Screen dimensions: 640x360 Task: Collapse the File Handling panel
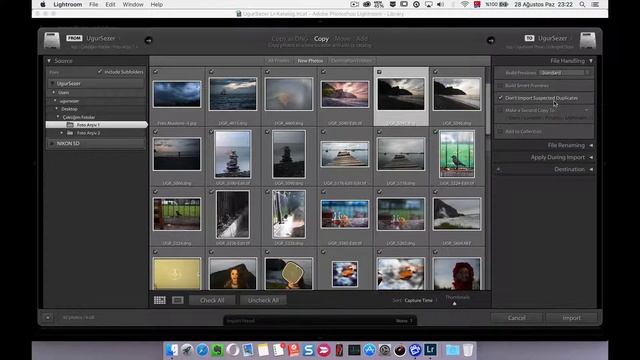tap(591, 61)
